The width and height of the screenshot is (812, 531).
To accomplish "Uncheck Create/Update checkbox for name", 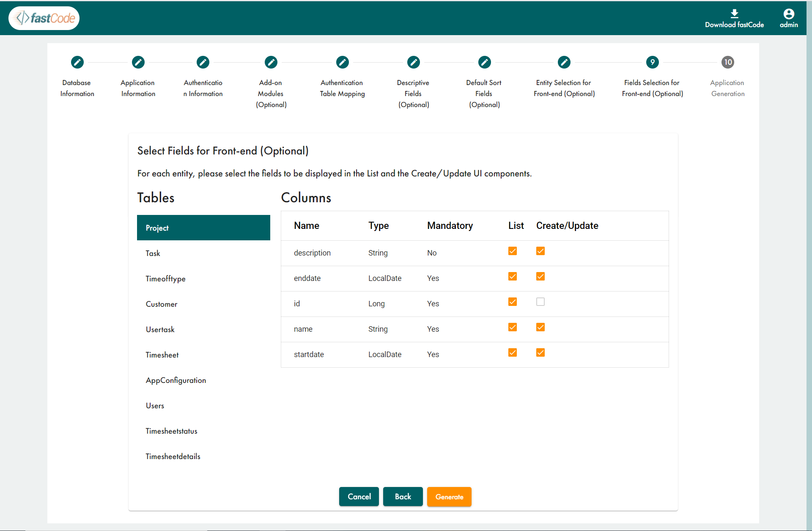I will click(x=540, y=327).
